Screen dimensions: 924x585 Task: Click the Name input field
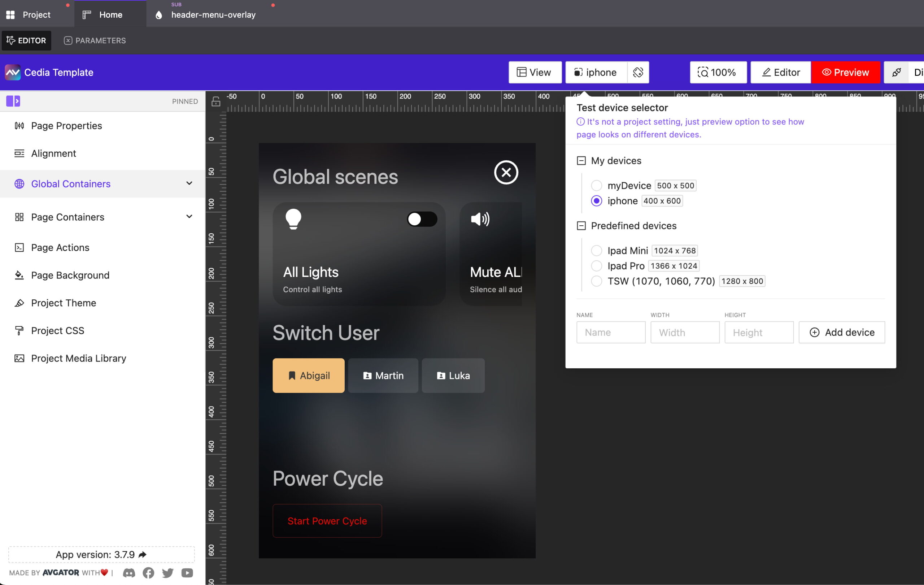tap(610, 333)
